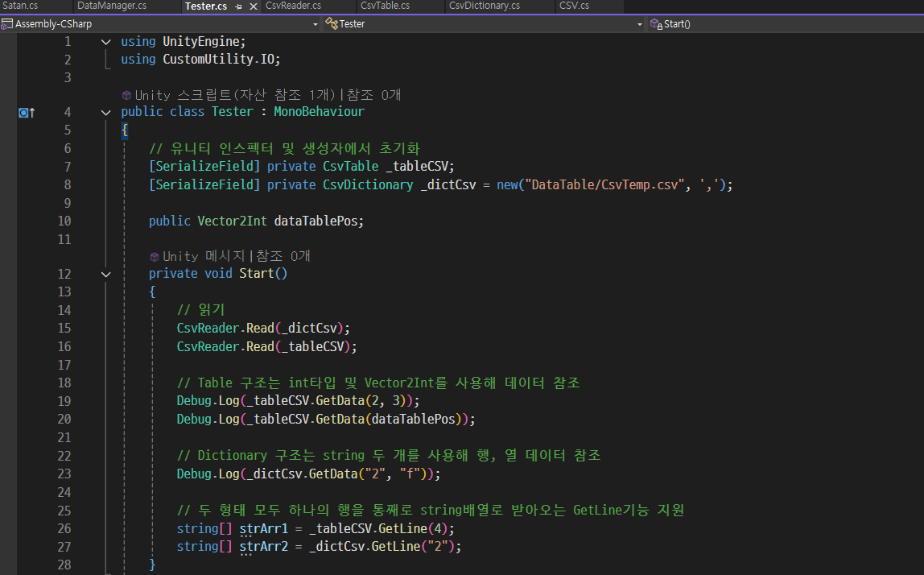The image size is (924, 575).
Task: Collapse the Tester class region
Action: click(106, 112)
